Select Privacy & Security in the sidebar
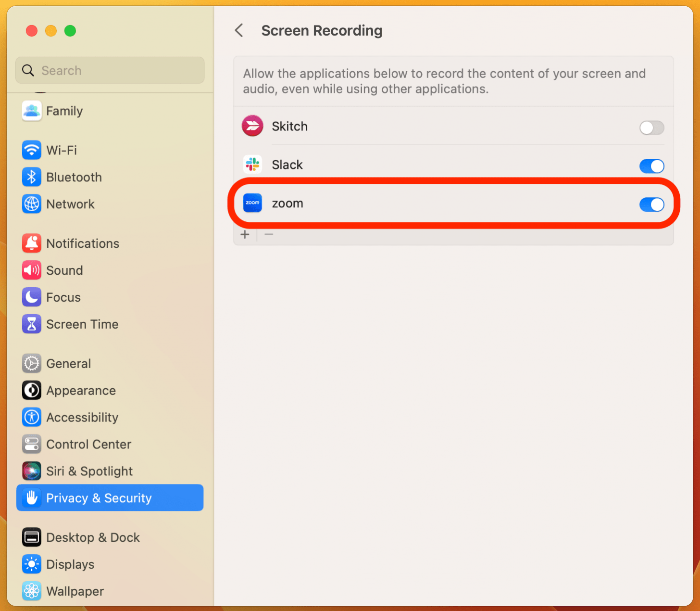Image resolution: width=700 pixels, height=611 pixels. (x=99, y=498)
